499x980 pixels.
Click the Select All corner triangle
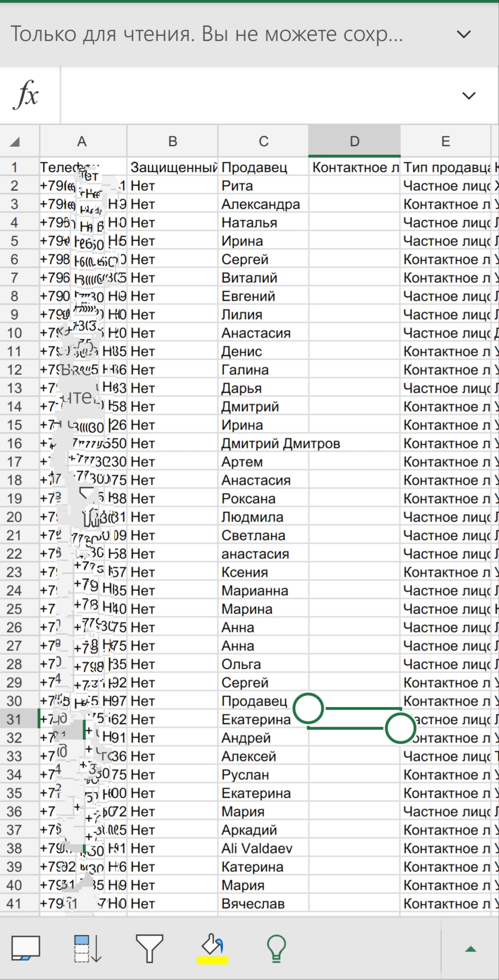click(x=15, y=141)
